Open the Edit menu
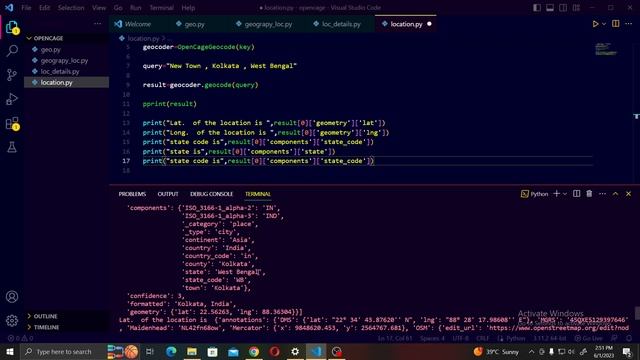This screenshot has height=360, width=640. tap(44, 8)
